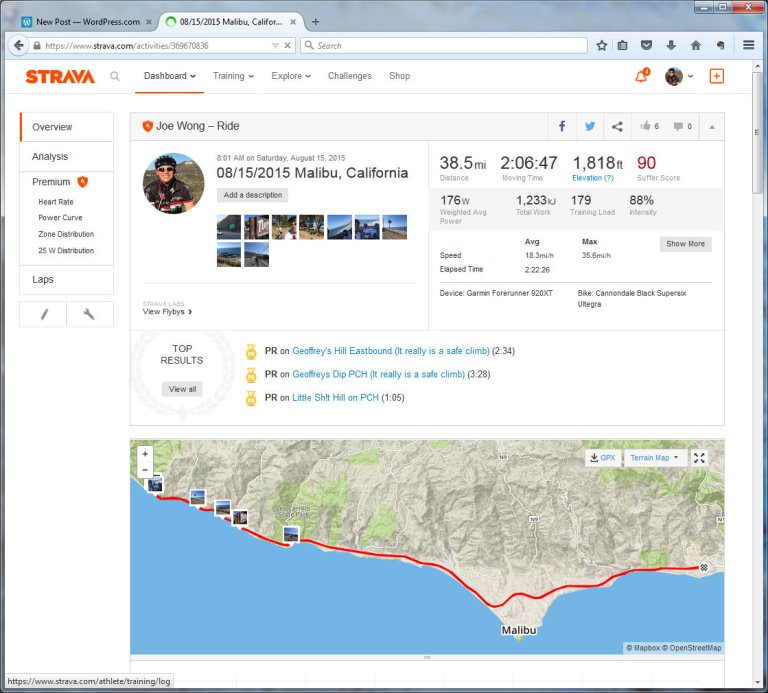768x693 pixels.
Task: Open the Strava search magnifier icon
Action: point(115,76)
